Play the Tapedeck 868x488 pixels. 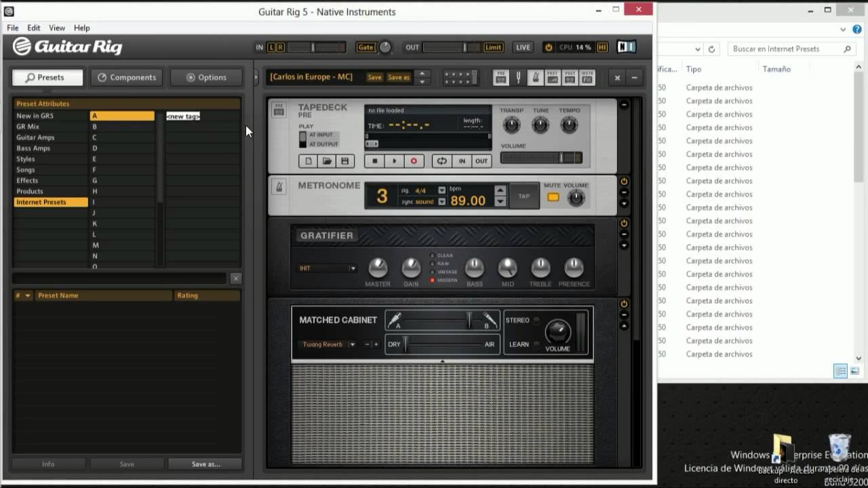tap(394, 161)
